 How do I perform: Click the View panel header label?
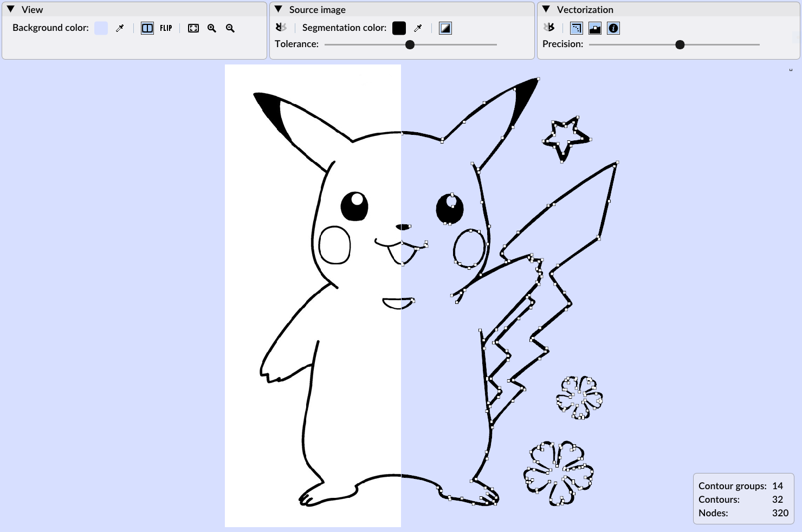click(x=31, y=9)
